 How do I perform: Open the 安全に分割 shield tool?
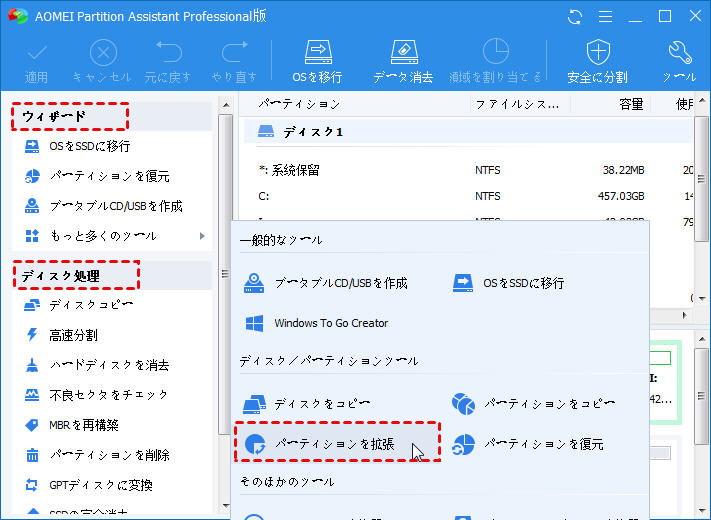(x=598, y=63)
